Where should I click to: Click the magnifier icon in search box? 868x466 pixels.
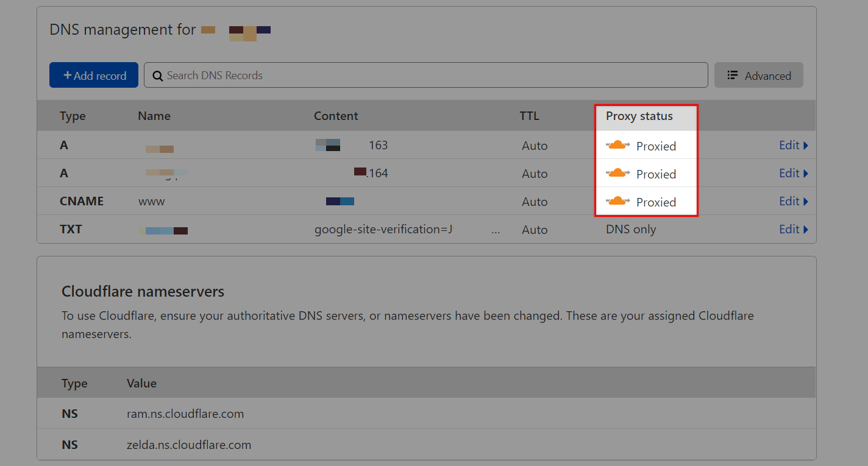tap(157, 76)
